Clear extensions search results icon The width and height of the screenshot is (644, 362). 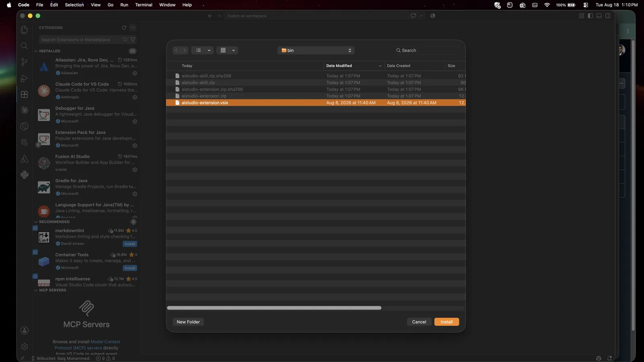pos(125,39)
